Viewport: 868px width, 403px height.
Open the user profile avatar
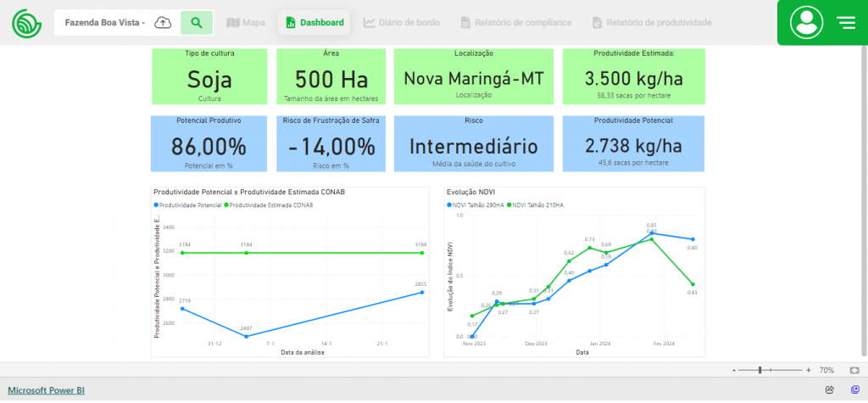[806, 22]
